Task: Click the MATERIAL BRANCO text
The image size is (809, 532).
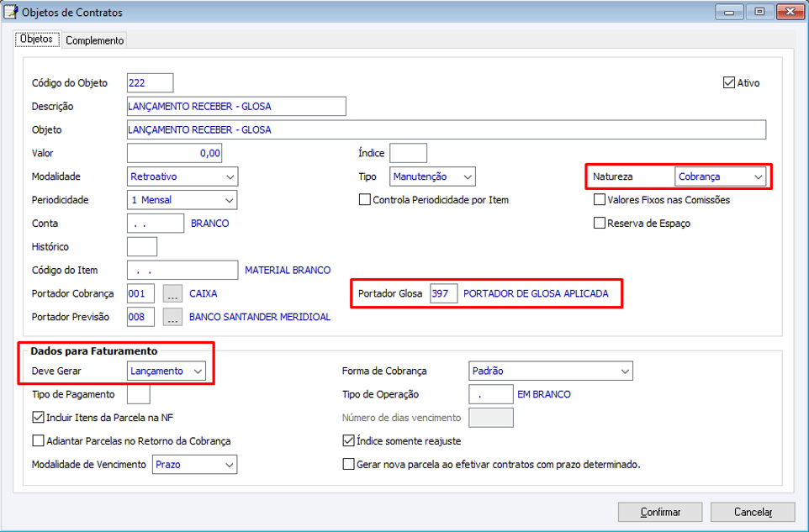Action: point(288,270)
